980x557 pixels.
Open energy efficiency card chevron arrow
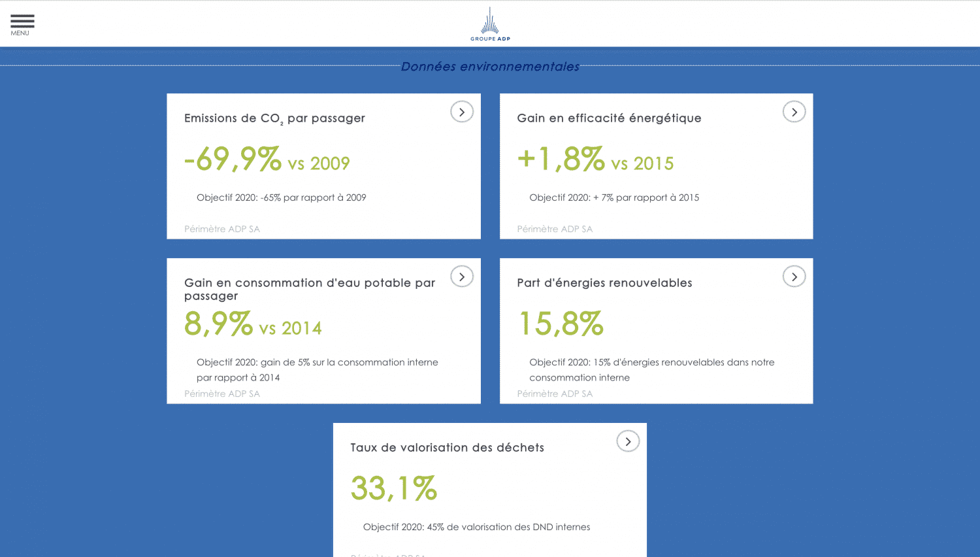point(794,112)
